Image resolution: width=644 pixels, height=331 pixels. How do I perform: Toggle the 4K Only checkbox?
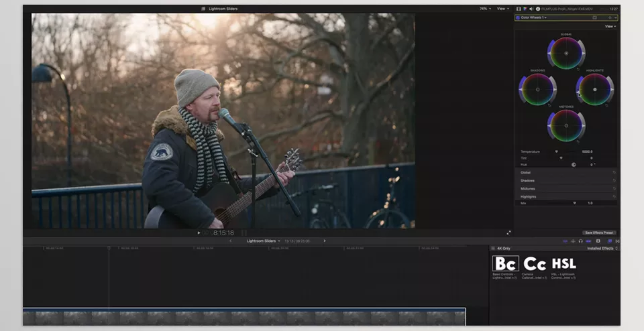pos(493,249)
